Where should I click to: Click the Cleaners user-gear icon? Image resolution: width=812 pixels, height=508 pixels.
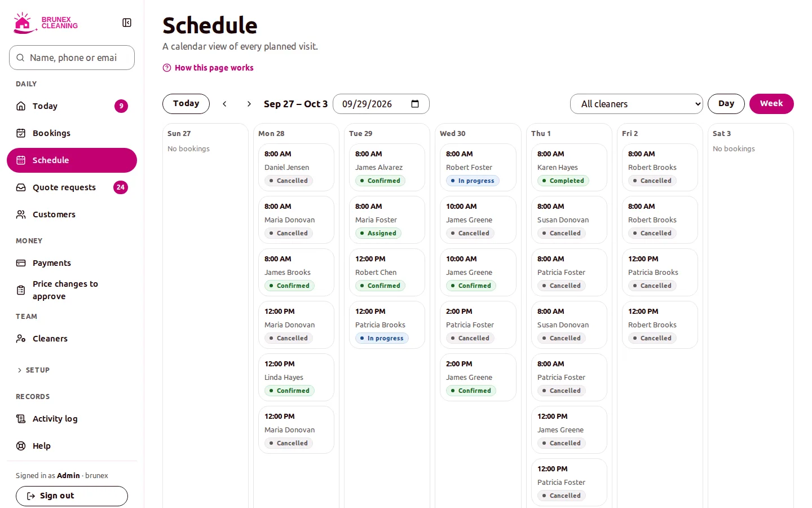point(21,339)
